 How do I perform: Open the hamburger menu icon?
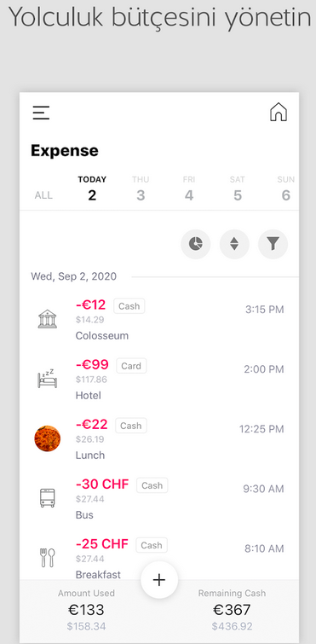coord(41,113)
